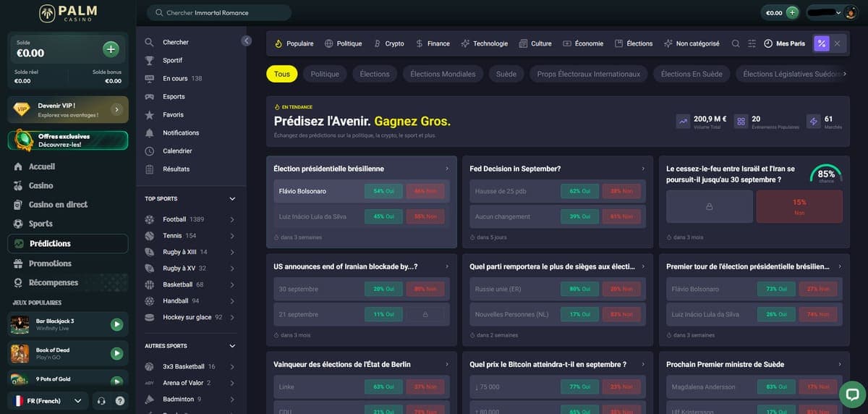The image size is (868, 414).
Task: Bet 54% Oui on Flávio Bolsonaro élection présidentielle
Action: [x=383, y=191]
